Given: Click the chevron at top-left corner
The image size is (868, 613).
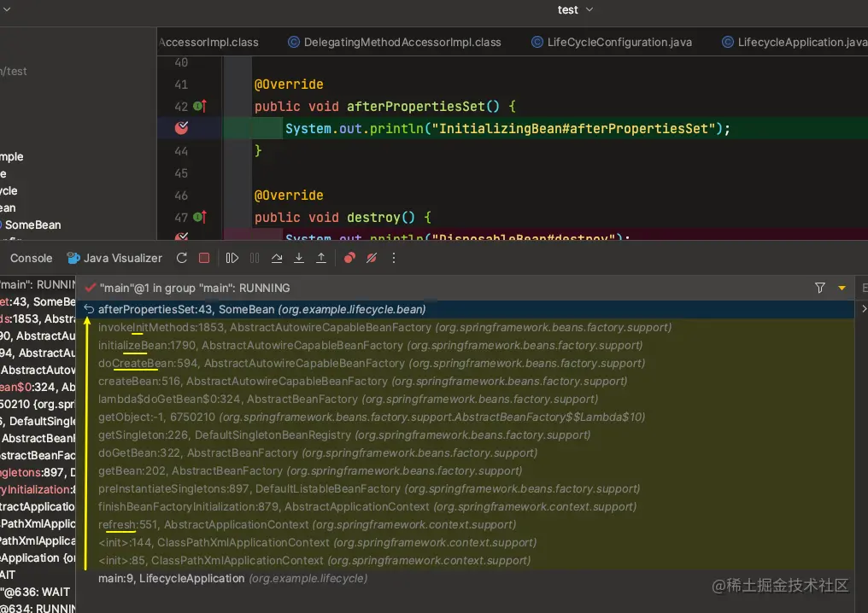Looking at the screenshot, I should (7, 9).
